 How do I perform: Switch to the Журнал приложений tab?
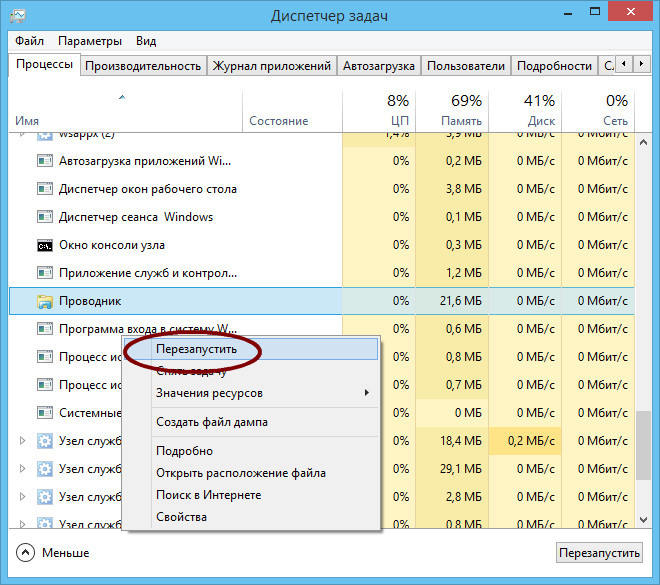271,66
